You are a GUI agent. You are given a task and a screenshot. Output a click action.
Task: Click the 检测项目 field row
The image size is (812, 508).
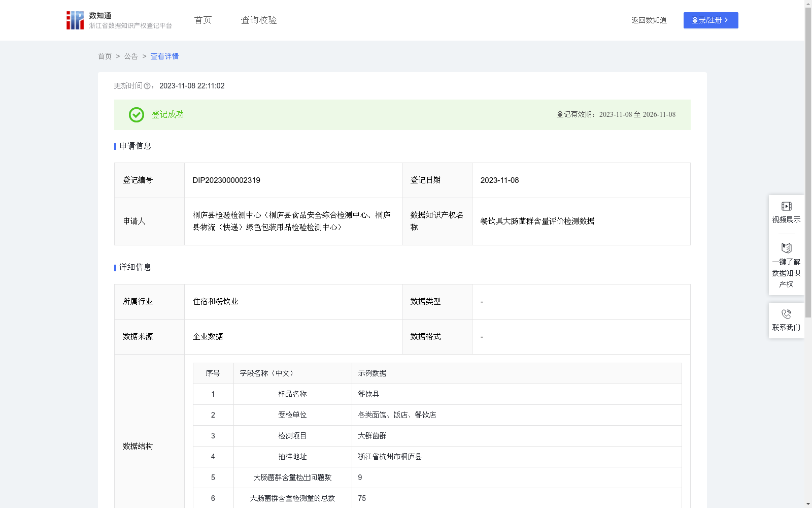point(437,436)
